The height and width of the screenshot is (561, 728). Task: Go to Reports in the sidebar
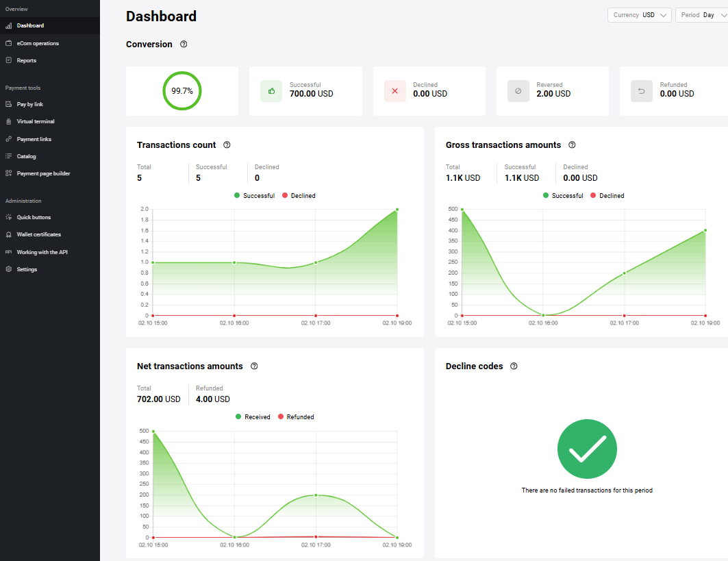[x=27, y=60]
